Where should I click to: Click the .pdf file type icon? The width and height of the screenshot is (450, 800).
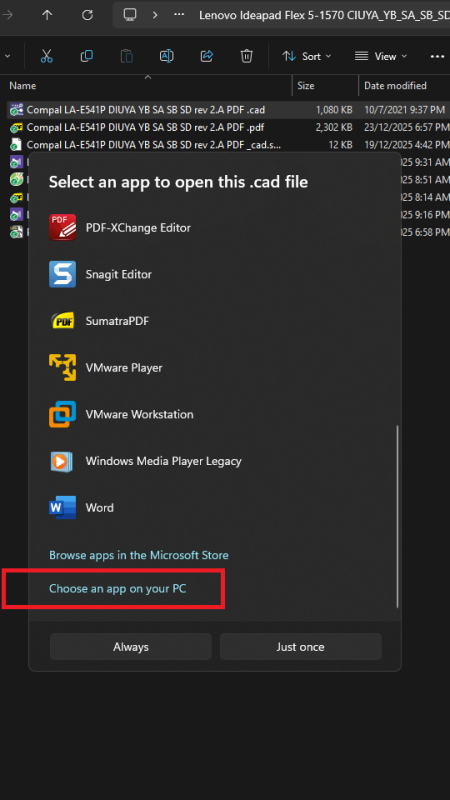(x=16, y=127)
